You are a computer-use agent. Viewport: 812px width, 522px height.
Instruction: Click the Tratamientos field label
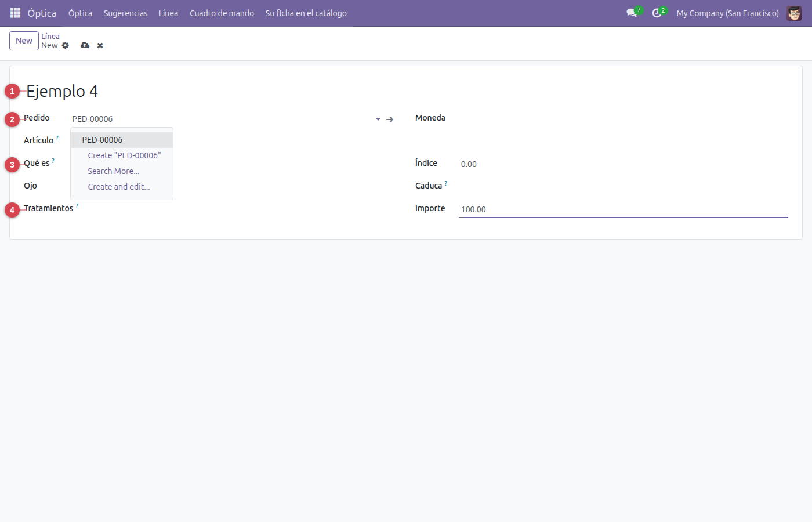click(x=48, y=208)
